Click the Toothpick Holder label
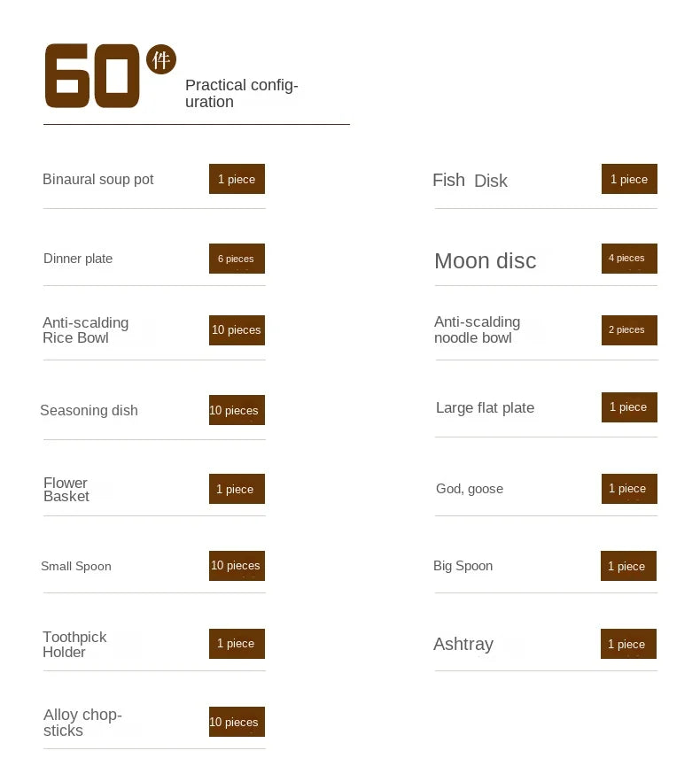The image size is (700, 774). click(x=74, y=645)
